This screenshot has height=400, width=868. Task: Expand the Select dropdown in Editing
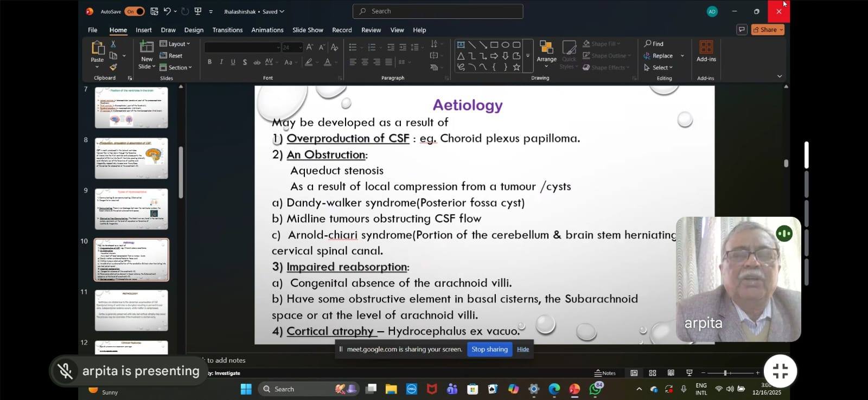point(659,68)
